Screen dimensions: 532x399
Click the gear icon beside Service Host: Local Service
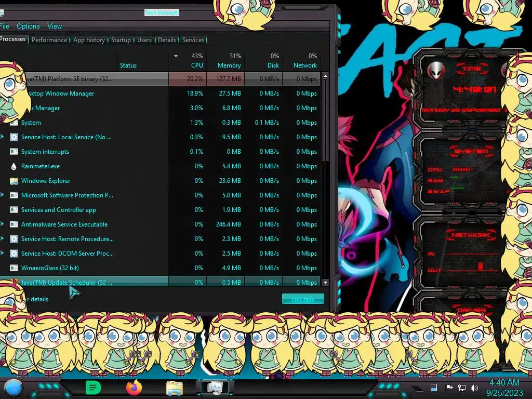14,137
